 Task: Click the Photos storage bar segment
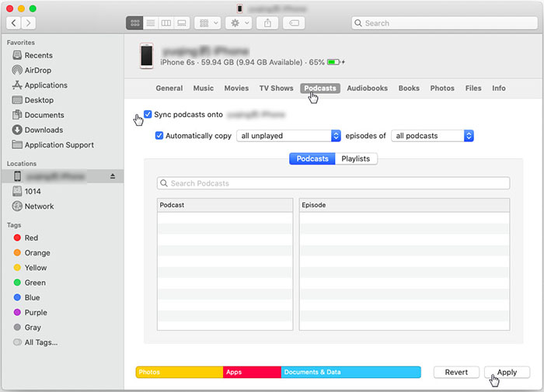click(180, 372)
